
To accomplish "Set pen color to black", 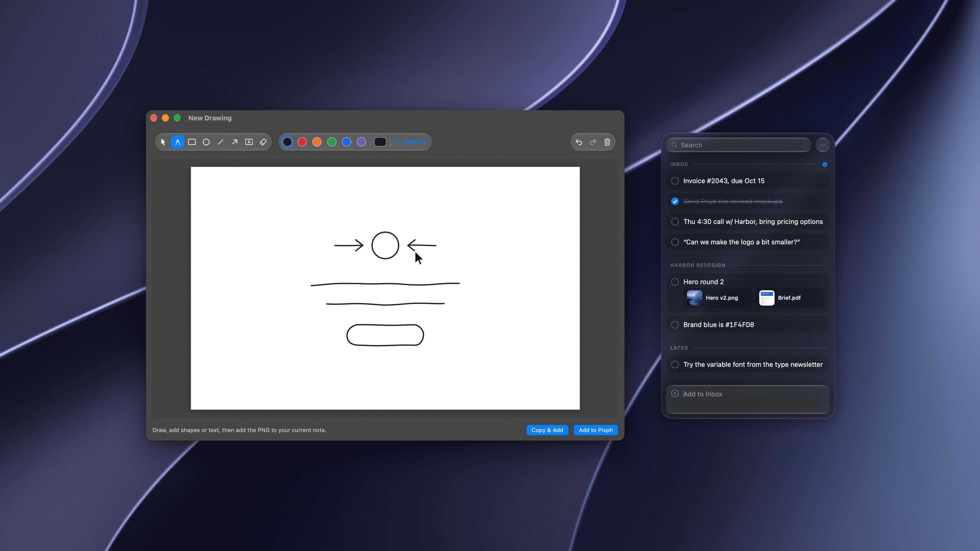I will click(x=287, y=142).
